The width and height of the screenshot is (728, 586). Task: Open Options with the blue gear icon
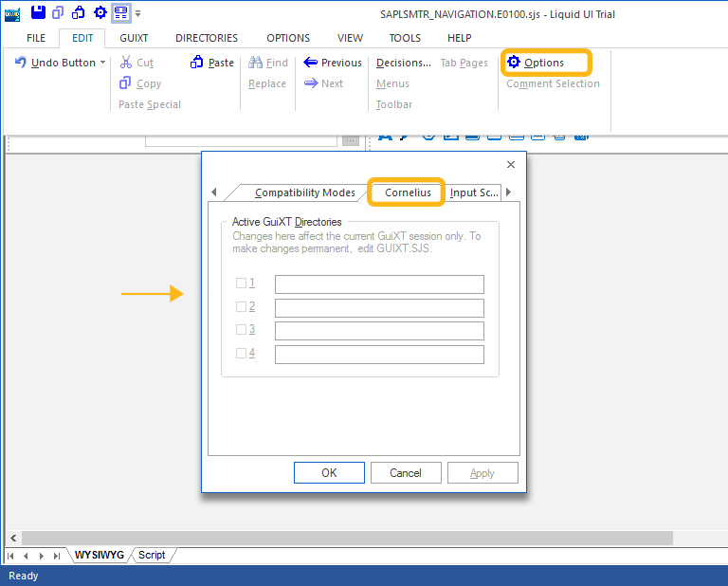point(514,63)
